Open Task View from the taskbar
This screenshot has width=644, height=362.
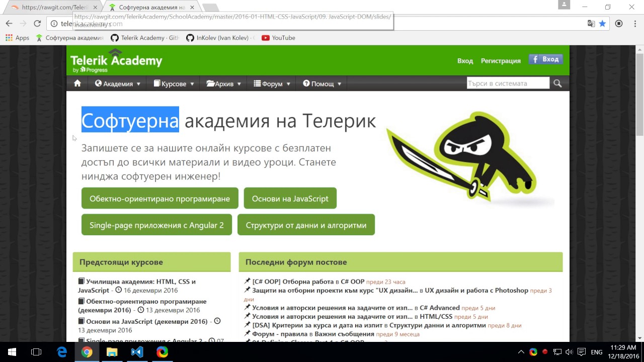[x=36, y=352]
